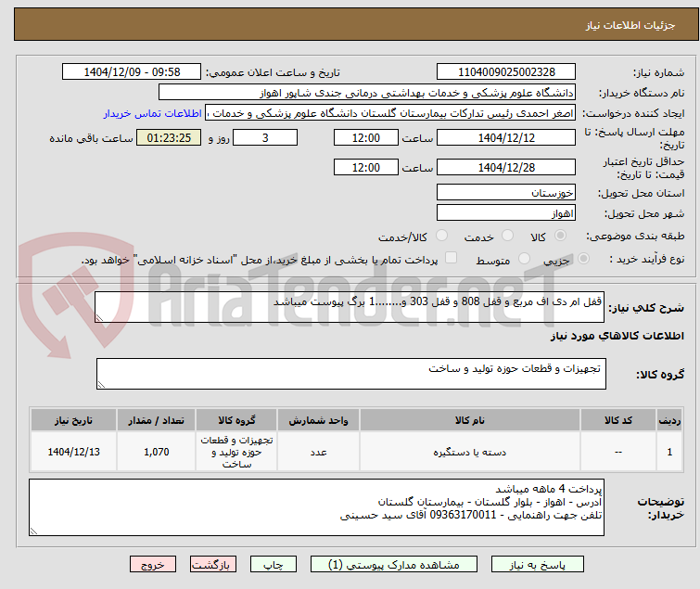Toggle the اسناد خزانه اسلامی payment checkbox
Image resolution: width=700 pixels, height=589 pixels.
coord(452,258)
